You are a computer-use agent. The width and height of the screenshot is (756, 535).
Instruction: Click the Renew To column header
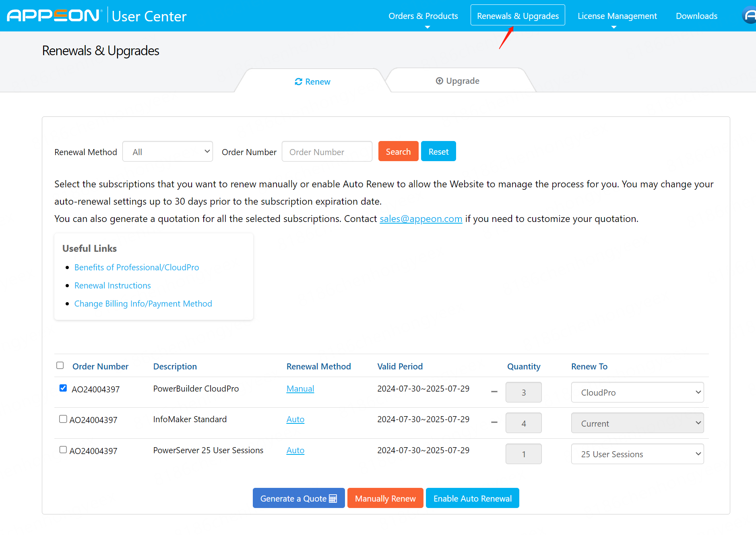(589, 366)
